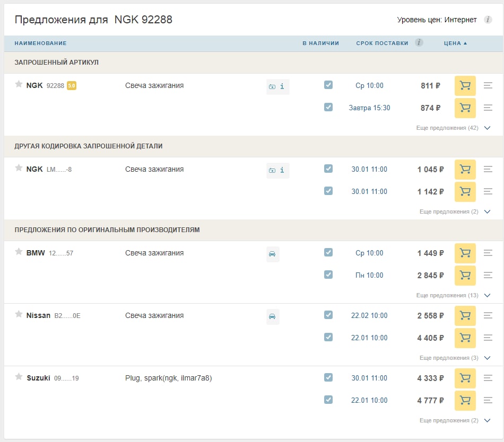The image size is (504, 442).
Task: Click info icon beside Срок поставки header
Action: tap(419, 42)
